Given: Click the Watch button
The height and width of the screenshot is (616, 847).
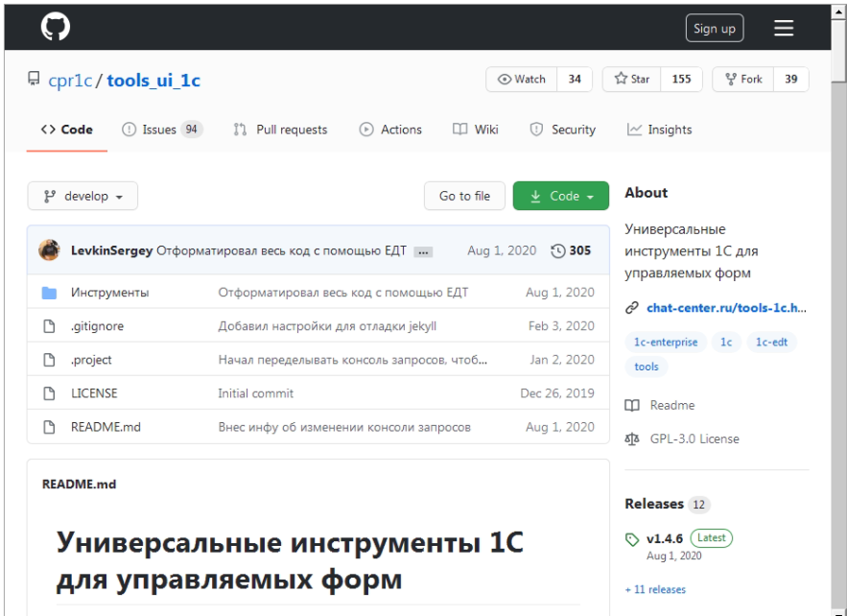Looking at the screenshot, I should (x=521, y=80).
